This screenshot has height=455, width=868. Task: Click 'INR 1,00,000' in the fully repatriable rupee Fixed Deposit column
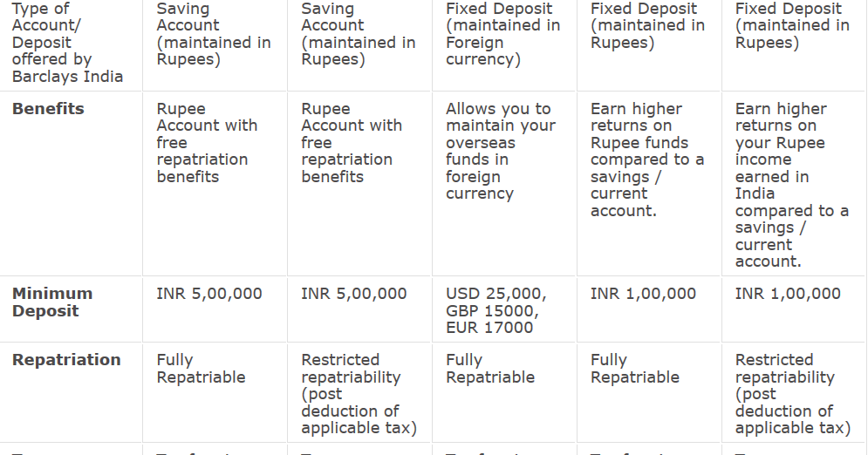click(643, 294)
